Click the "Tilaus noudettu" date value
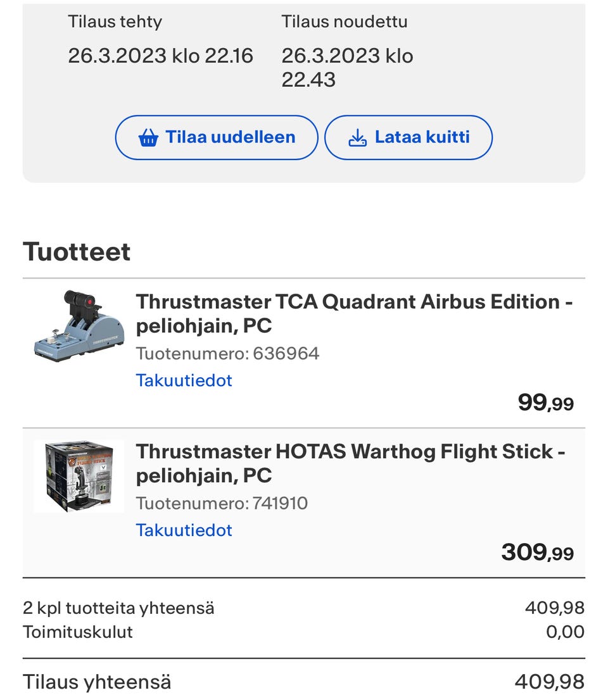608x700 pixels. tap(347, 68)
